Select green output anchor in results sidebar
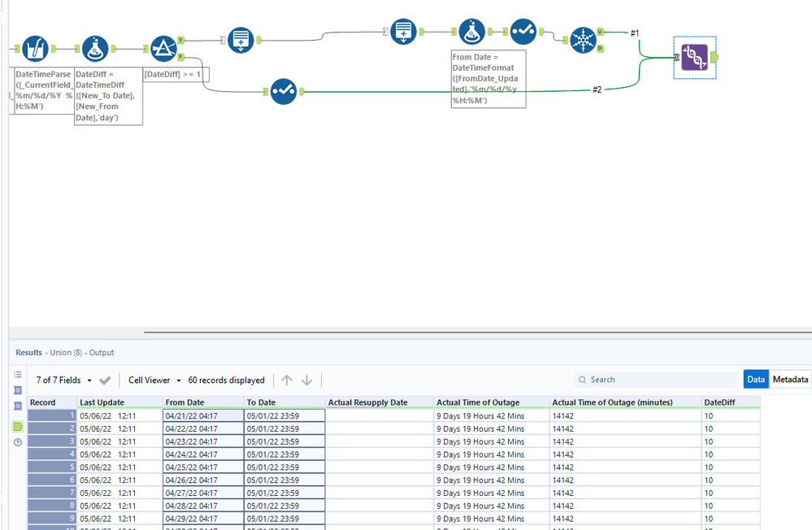Screen dimensions: 812x530 tap(18, 427)
